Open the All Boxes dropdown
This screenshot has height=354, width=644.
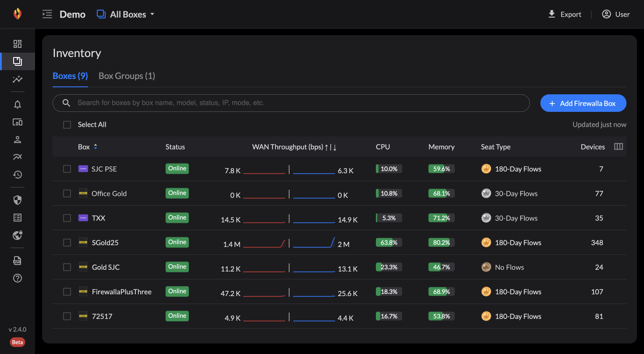click(126, 14)
